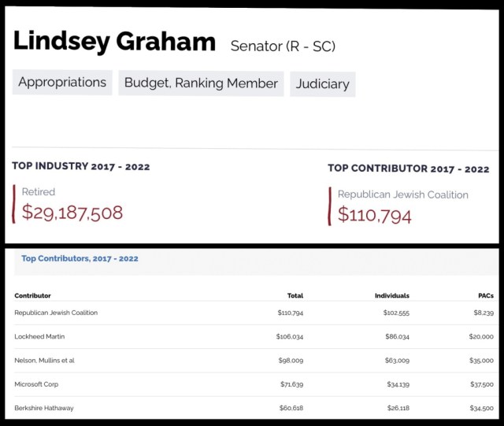
Task: Select the Top Industry 2017 - 2022 heading
Action: 80,166
